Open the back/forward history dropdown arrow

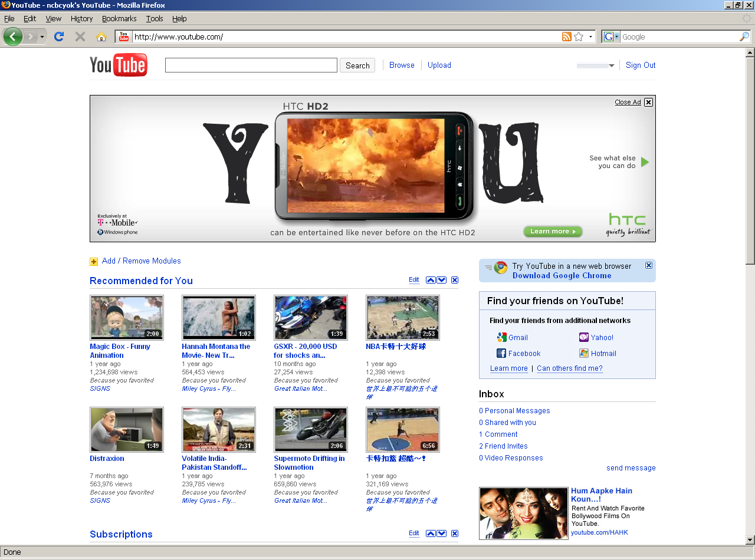42,37
